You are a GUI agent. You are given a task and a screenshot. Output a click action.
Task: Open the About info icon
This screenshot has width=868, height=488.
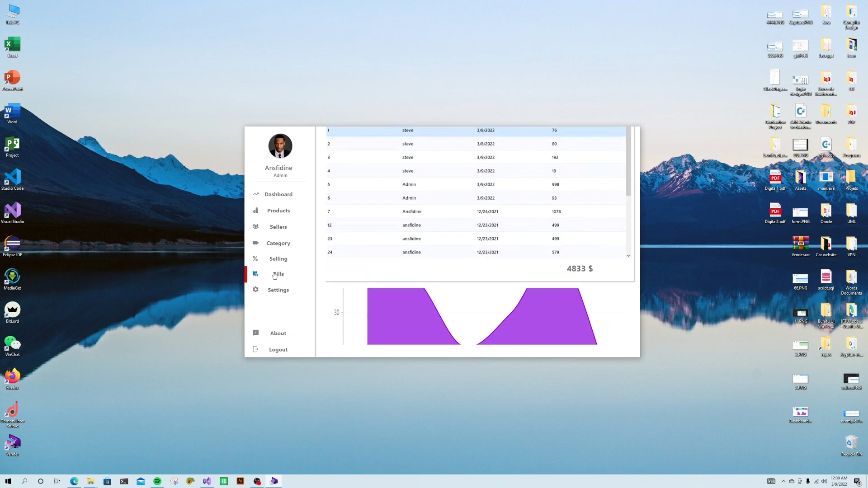[256, 333]
